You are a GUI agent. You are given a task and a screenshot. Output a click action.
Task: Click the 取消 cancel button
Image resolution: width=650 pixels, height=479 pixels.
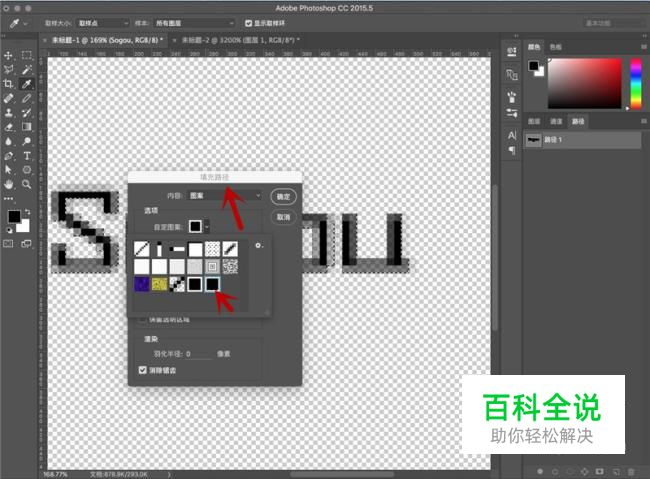pyautogui.click(x=284, y=217)
